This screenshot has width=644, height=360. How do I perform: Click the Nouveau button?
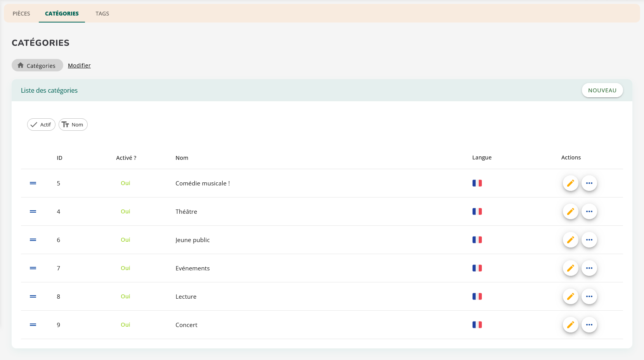[x=602, y=90]
